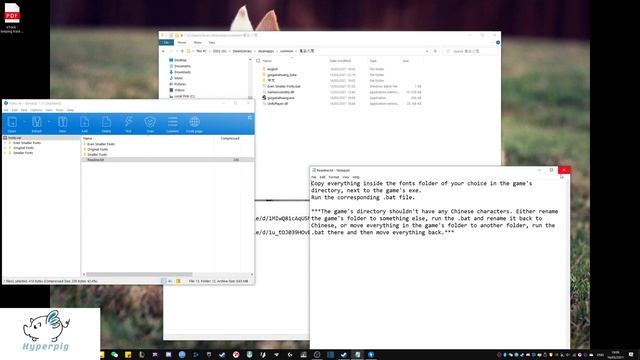Screen dimensions: 640x360
Task: Click the Name column header in Bandizip
Action: coord(88,138)
